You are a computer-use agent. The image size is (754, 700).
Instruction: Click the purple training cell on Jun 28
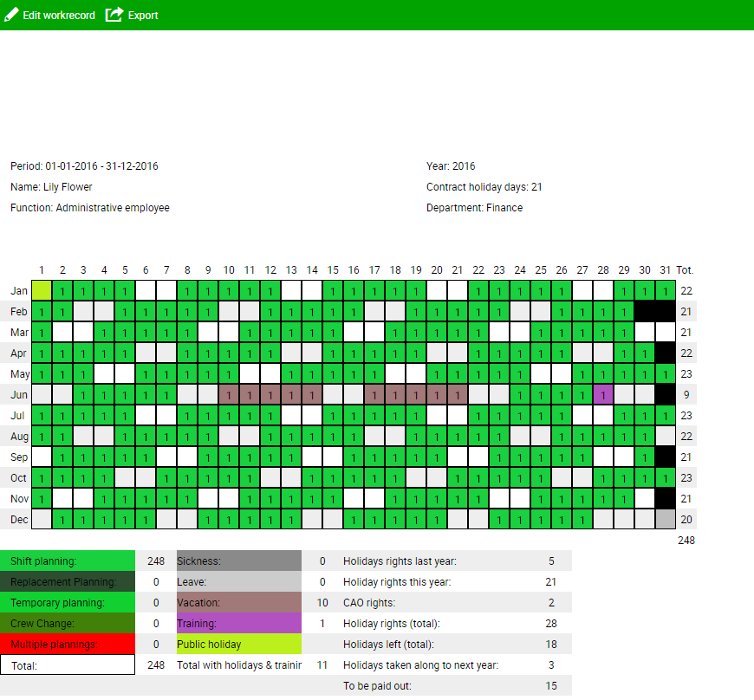[603, 395]
